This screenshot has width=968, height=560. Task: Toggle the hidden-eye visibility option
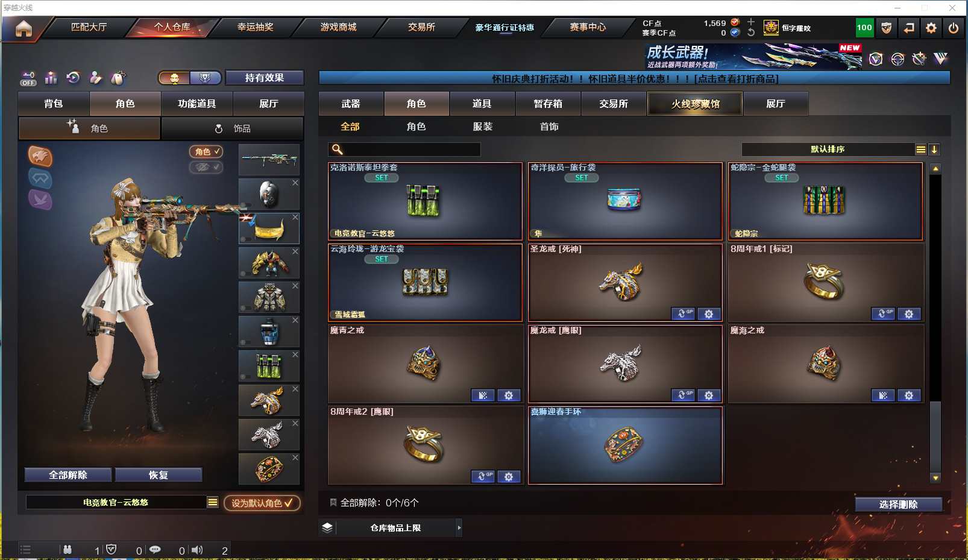pos(206,167)
